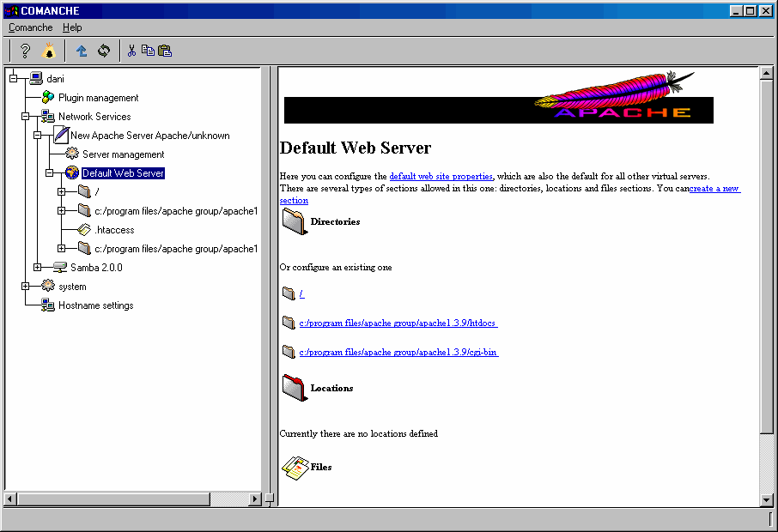Click the gear icon beside Server management

72,154
